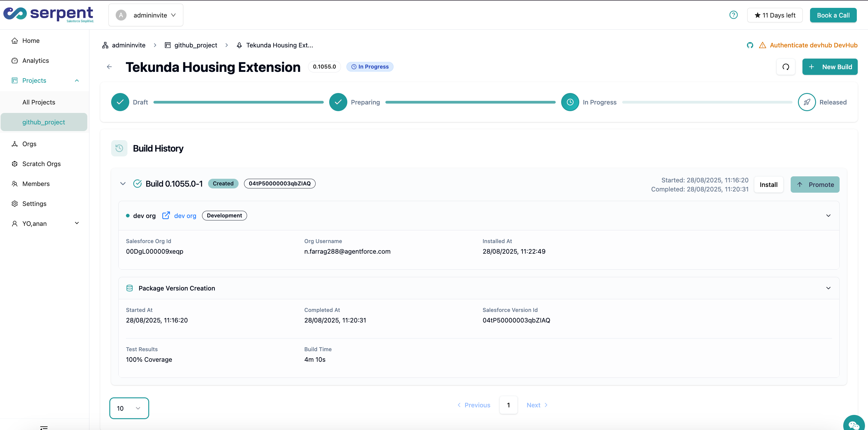Click the 100% Coverage test result
868x430 pixels.
(149, 360)
